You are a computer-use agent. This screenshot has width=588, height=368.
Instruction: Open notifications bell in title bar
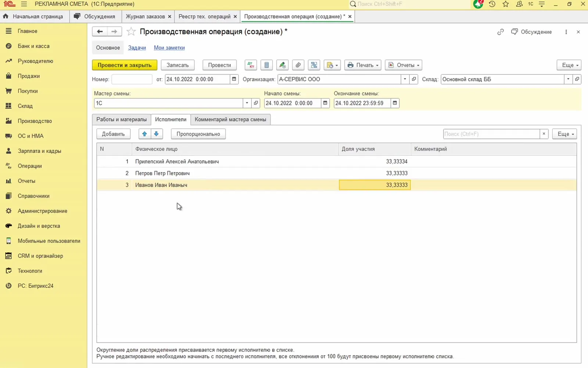(478, 4)
